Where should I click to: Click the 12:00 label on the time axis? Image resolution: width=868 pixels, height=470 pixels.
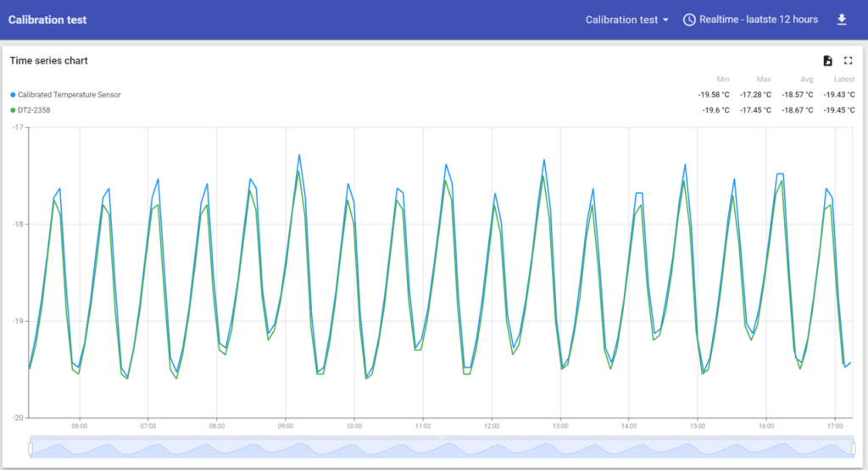pyautogui.click(x=492, y=426)
